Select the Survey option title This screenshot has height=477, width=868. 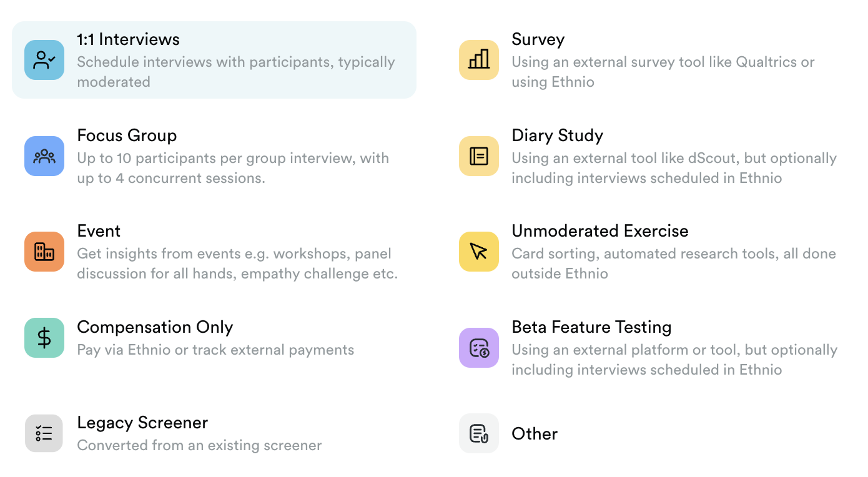coord(538,39)
